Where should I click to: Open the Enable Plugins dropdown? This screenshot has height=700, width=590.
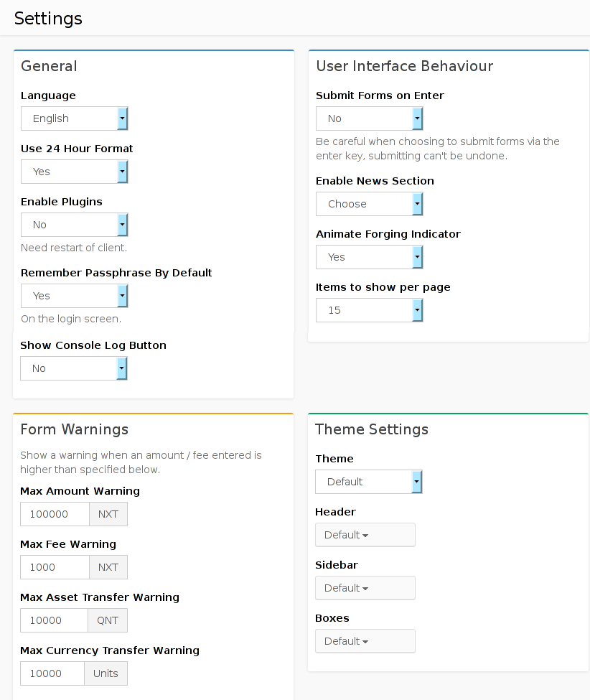point(75,225)
